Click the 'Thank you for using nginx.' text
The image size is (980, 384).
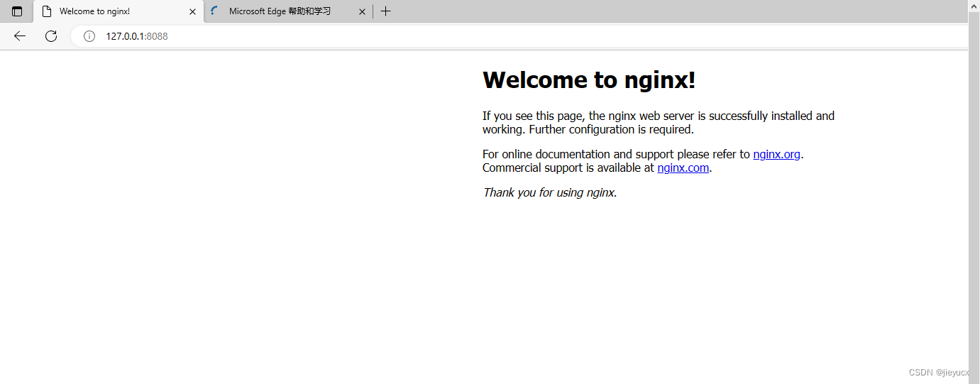point(550,192)
